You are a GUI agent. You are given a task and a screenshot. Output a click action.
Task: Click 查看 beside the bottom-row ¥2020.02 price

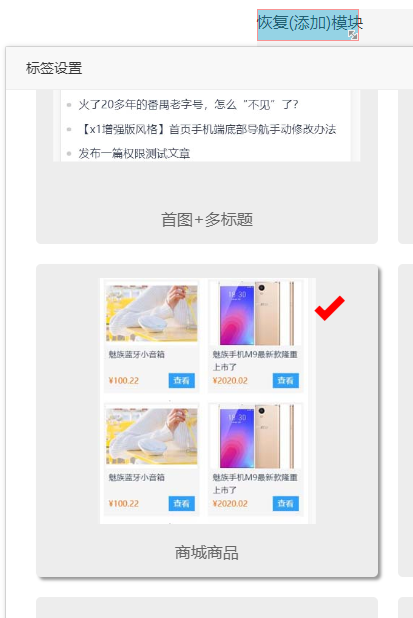click(x=286, y=503)
